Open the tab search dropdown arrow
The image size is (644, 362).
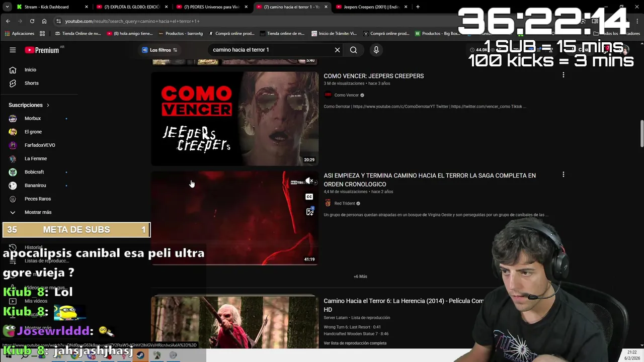[7, 7]
